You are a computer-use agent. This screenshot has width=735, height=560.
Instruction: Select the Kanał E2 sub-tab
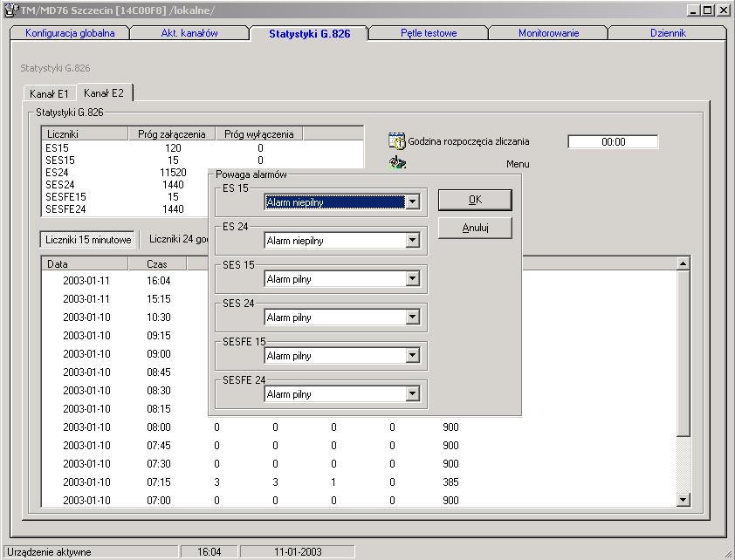click(104, 92)
